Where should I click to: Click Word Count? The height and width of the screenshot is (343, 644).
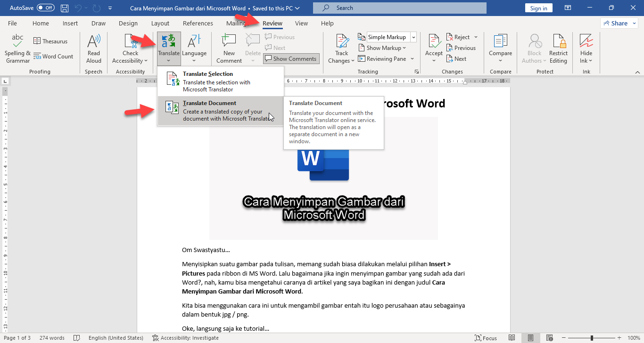(53, 56)
